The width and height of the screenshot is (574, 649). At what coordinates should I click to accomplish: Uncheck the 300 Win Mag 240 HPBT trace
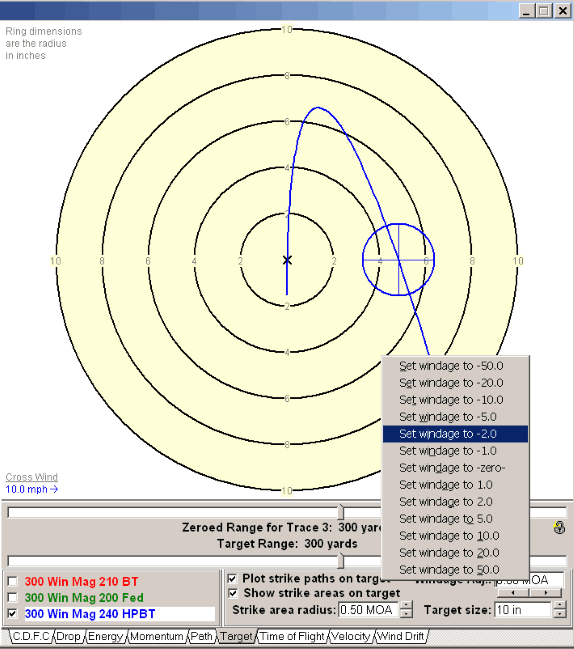click(13, 613)
